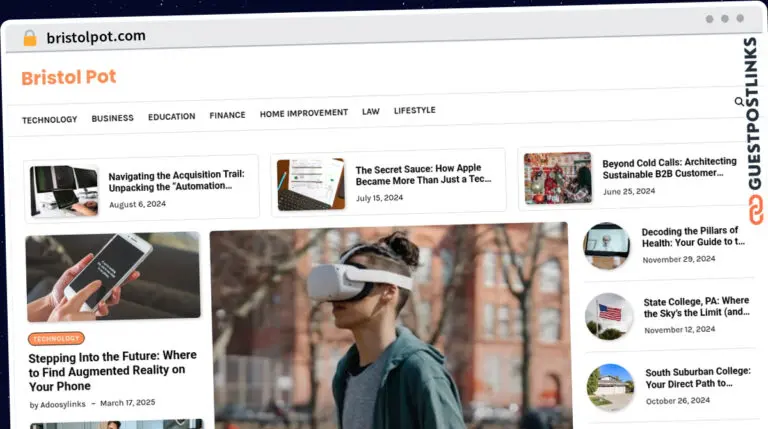Click the Decoding the Pillars of Health title
Image resolution: width=768 pixels, height=429 pixels.
(693, 236)
